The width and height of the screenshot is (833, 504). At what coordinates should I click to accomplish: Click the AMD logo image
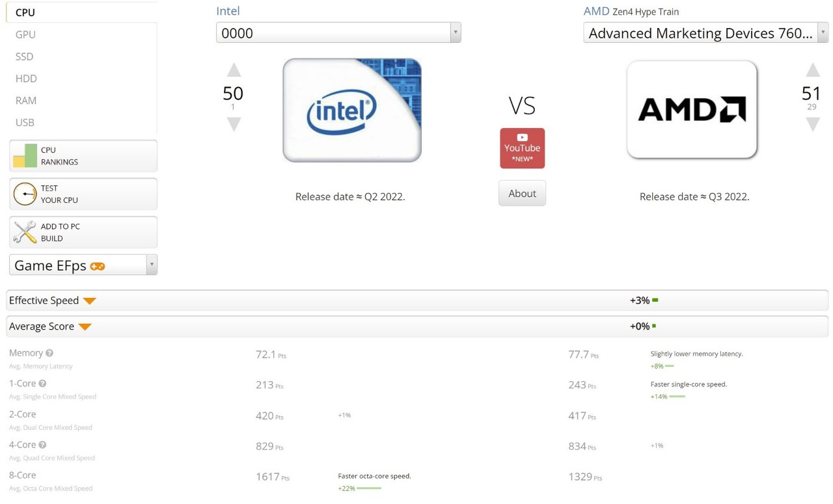692,110
